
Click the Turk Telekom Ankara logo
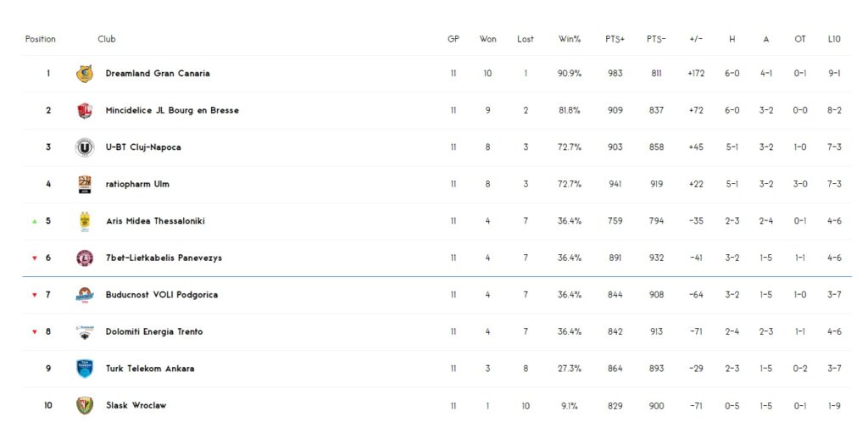[85, 369]
